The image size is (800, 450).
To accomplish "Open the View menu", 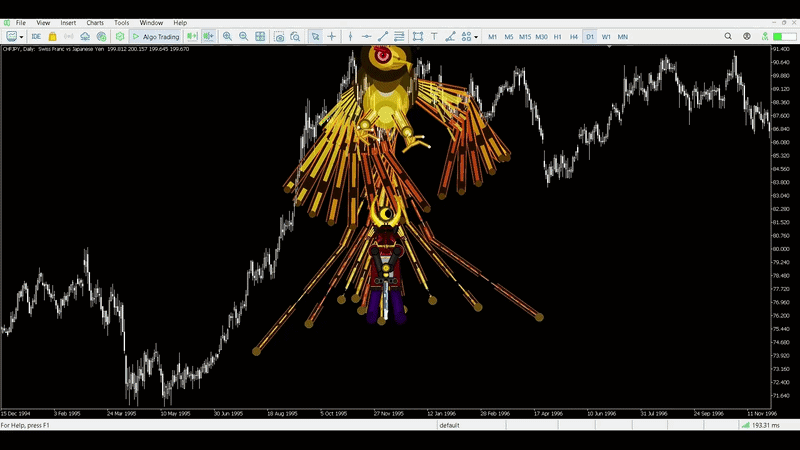I will (43, 23).
